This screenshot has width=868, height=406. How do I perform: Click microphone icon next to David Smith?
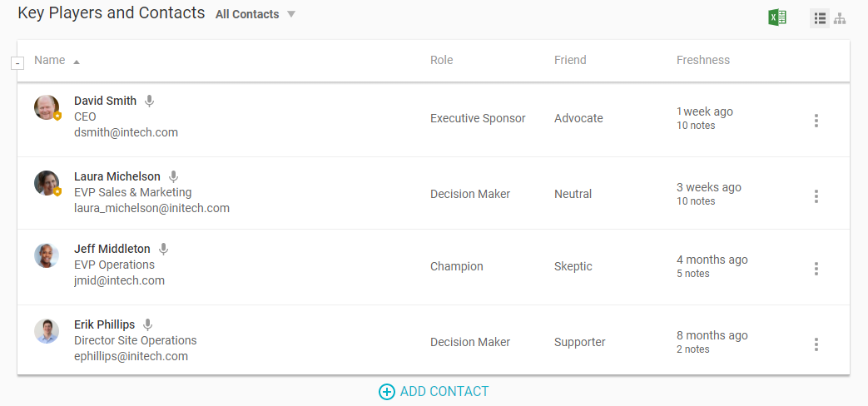[x=149, y=101]
